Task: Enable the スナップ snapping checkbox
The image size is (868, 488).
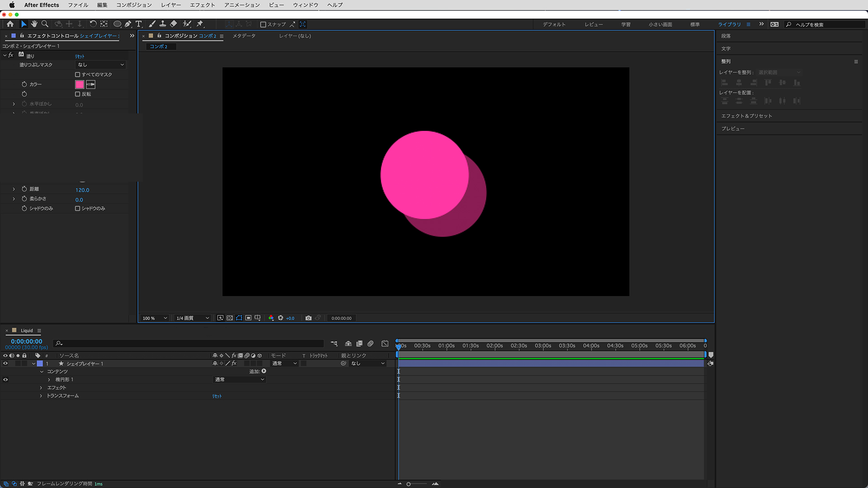Action: 263,24
